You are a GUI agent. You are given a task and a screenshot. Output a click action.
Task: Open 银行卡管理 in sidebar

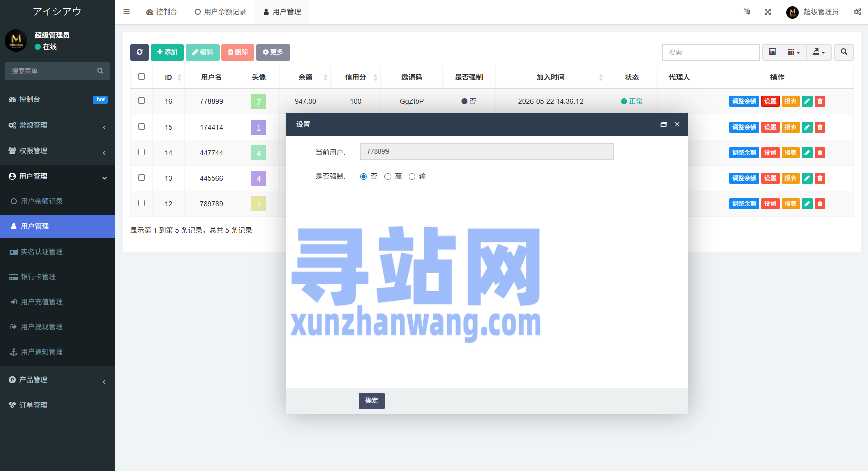click(x=57, y=277)
